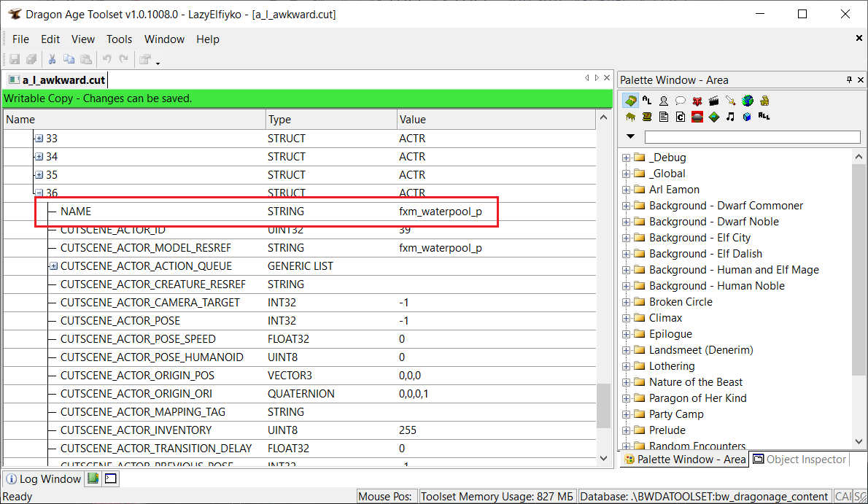This screenshot has width=868, height=504.
Task: Click the Redo arrow icon
Action: coord(123,58)
